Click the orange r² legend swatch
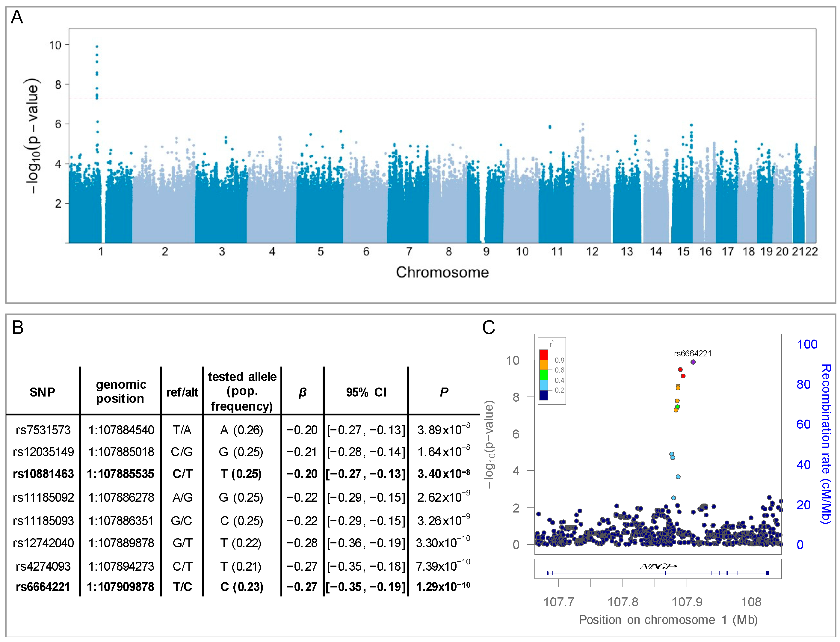The image size is (840, 642). (544, 365)
